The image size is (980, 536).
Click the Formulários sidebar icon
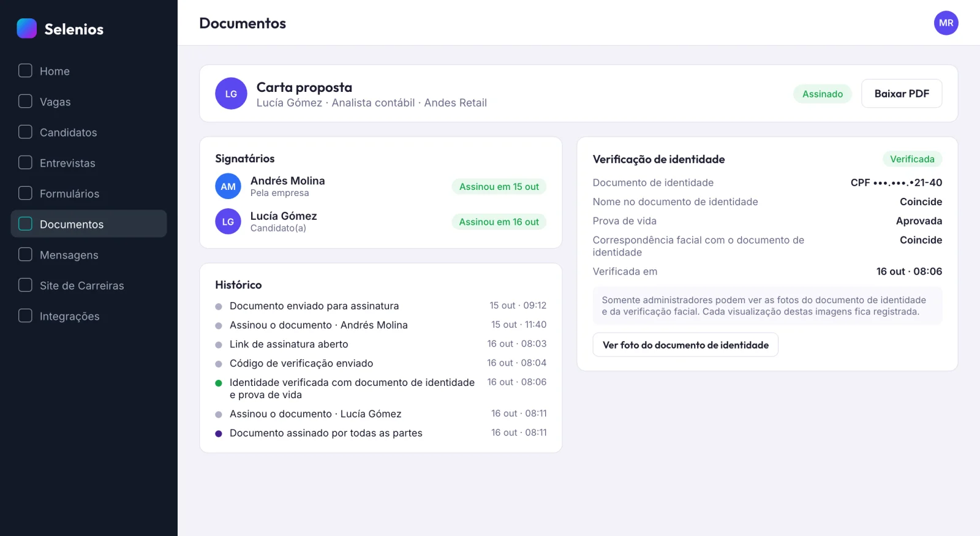click(25, 193)
